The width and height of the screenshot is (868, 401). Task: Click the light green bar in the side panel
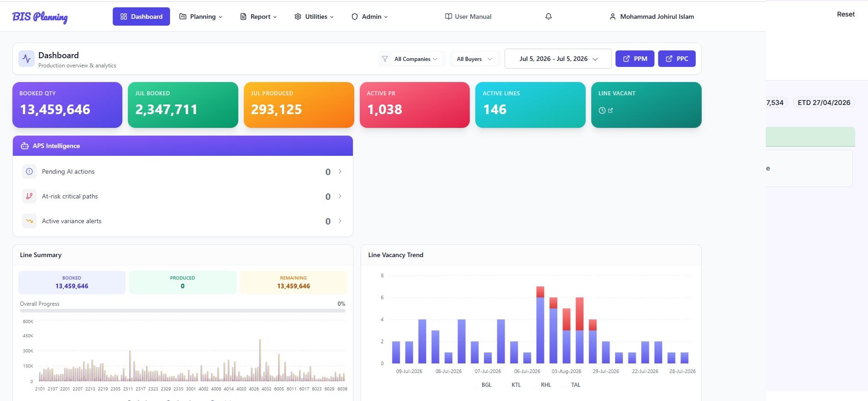[810, 137]
